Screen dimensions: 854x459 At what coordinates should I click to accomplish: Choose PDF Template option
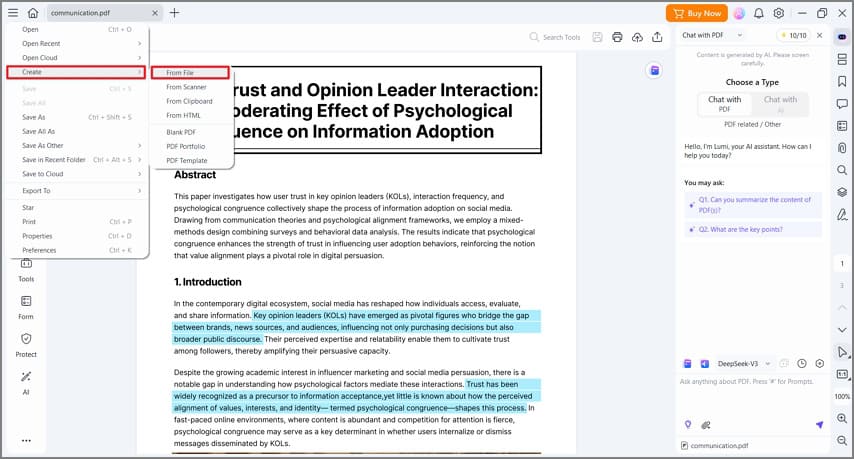point(192,161)
